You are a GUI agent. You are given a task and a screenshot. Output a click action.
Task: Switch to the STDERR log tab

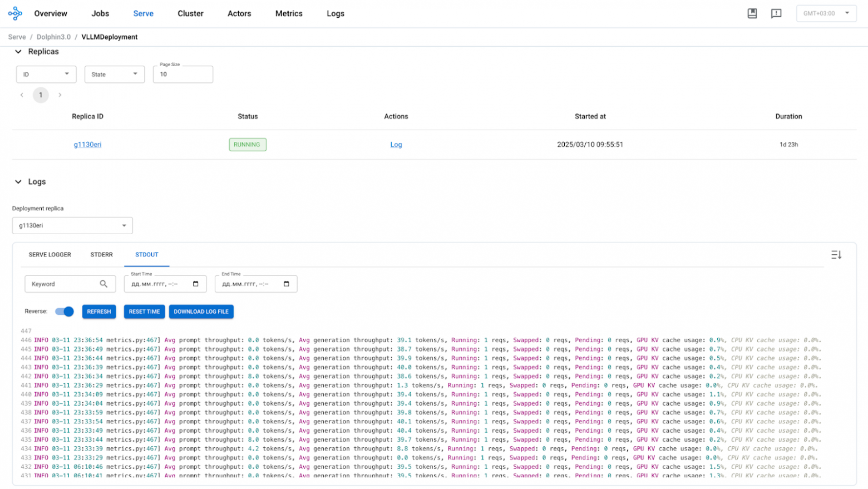click(x=101, y=255)
